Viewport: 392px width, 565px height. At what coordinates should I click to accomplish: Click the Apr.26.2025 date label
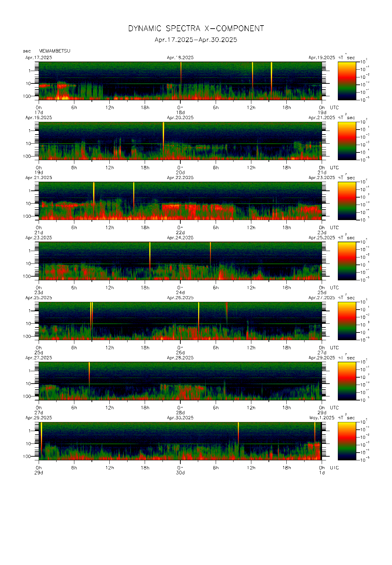coord(180,298)
